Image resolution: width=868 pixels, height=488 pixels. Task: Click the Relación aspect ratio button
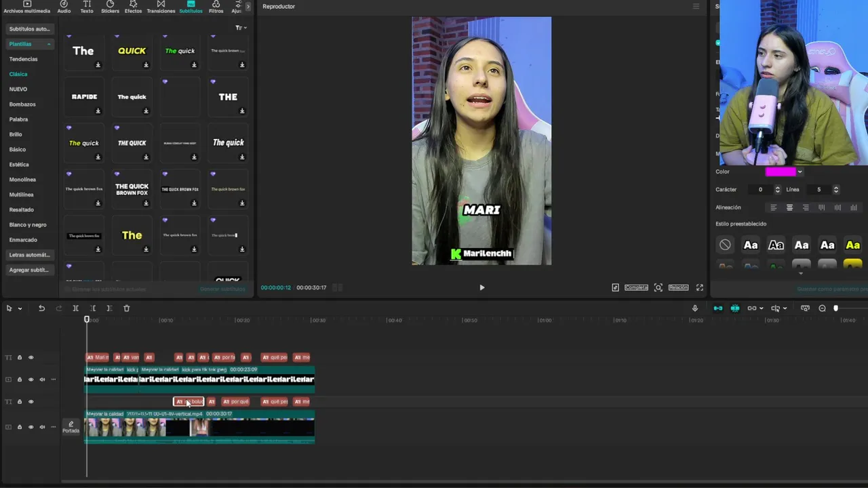[x=678, y=287]
